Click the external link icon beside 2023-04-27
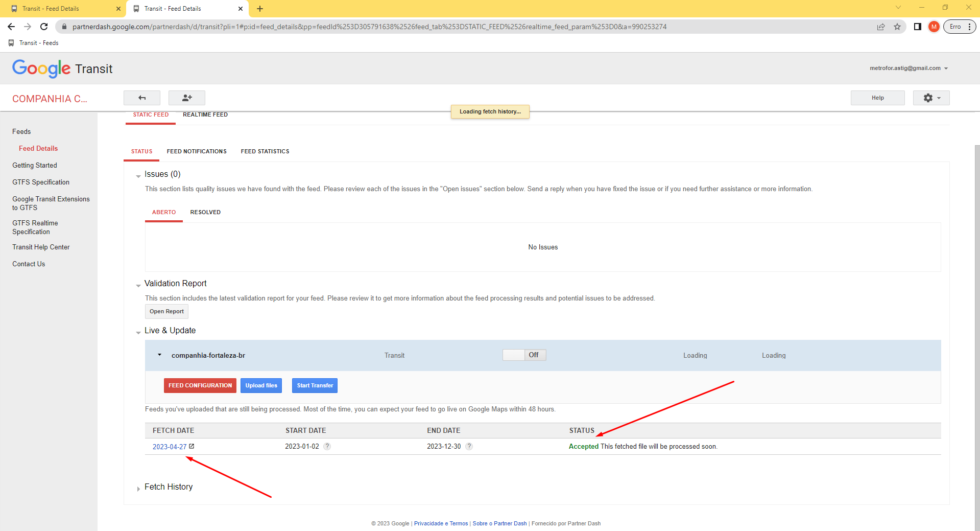 point(192,446)
